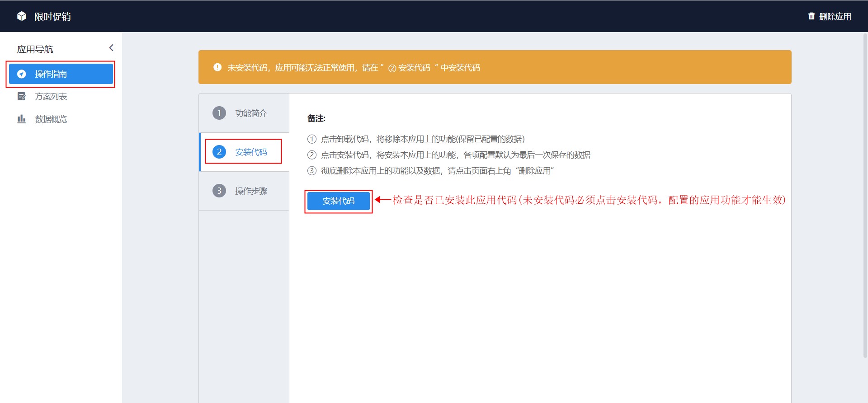The image size is (868, 403).
Task: Click the warning icon in the orange banner
Action: (217, 67)
